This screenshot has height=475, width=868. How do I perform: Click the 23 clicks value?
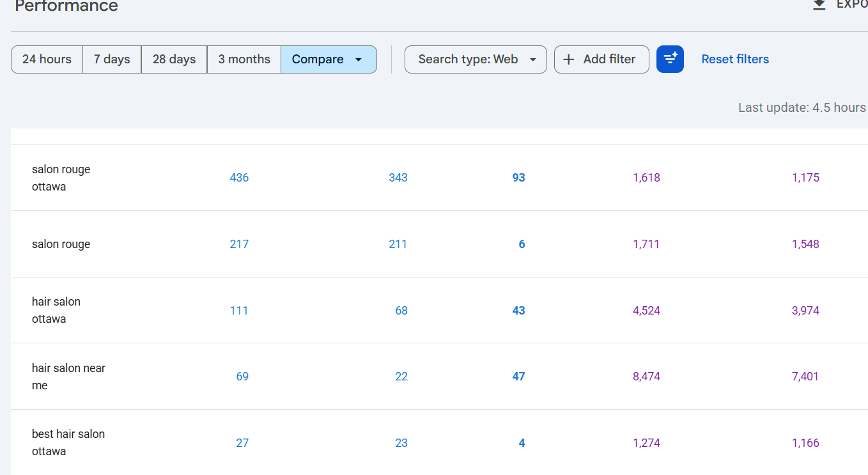[x=401, y=443]
